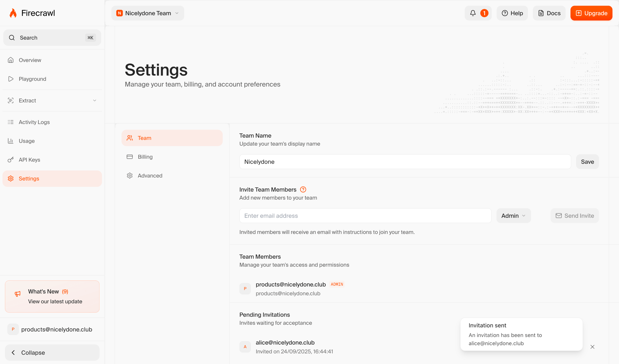Select alice@nicelydone.club pending invitation
619x364 pixels.
285,343
